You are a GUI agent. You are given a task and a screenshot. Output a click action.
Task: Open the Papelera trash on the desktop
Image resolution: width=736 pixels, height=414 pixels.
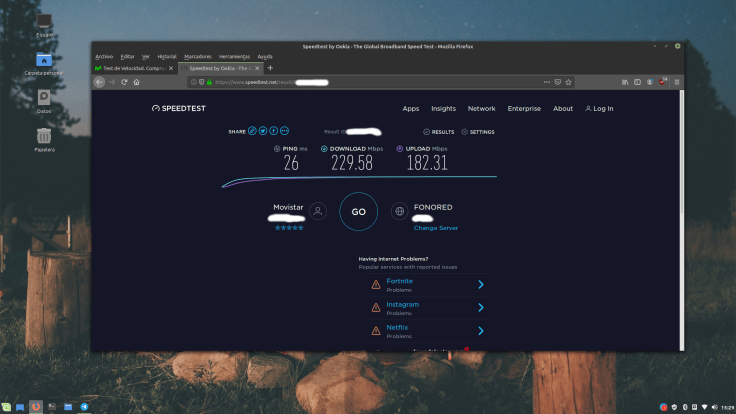44,136
